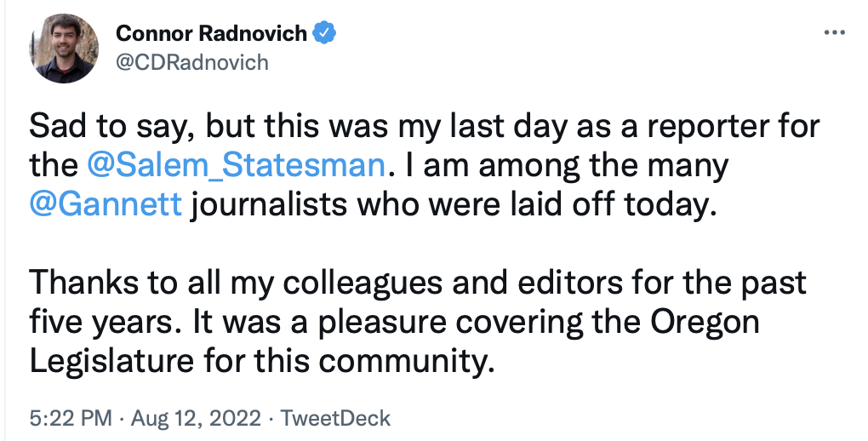This screenshot has width=868, height=441.
Task: Open the @Gannett mention link
Action: [106, 204]
